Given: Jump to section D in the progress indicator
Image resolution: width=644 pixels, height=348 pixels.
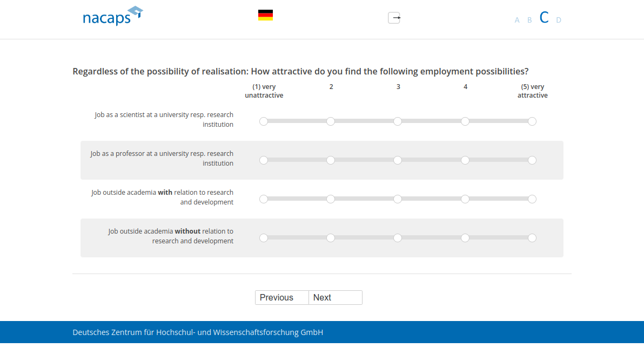Looking at the screenshot, I should (x=559, y=20).
